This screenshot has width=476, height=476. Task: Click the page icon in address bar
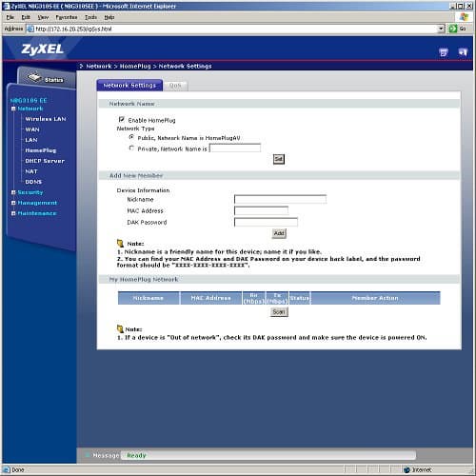click(30, 29)
